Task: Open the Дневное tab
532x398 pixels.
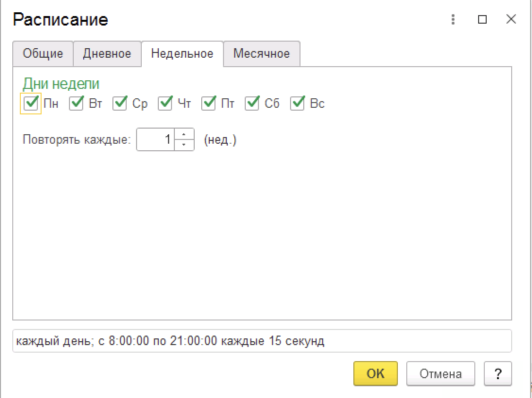Action: (x=107, y=53)
